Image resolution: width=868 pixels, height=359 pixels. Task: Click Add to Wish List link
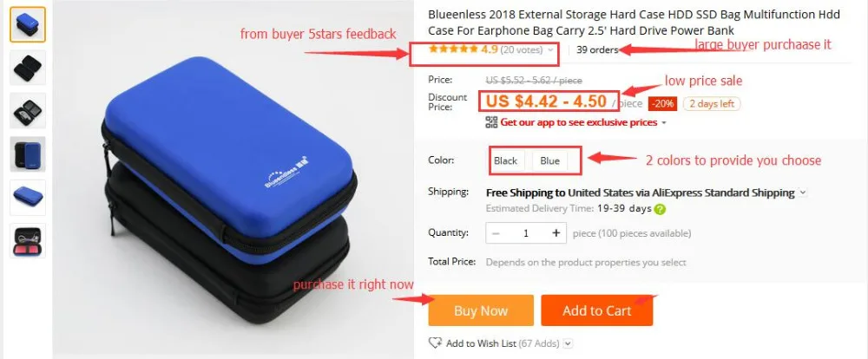481,343
